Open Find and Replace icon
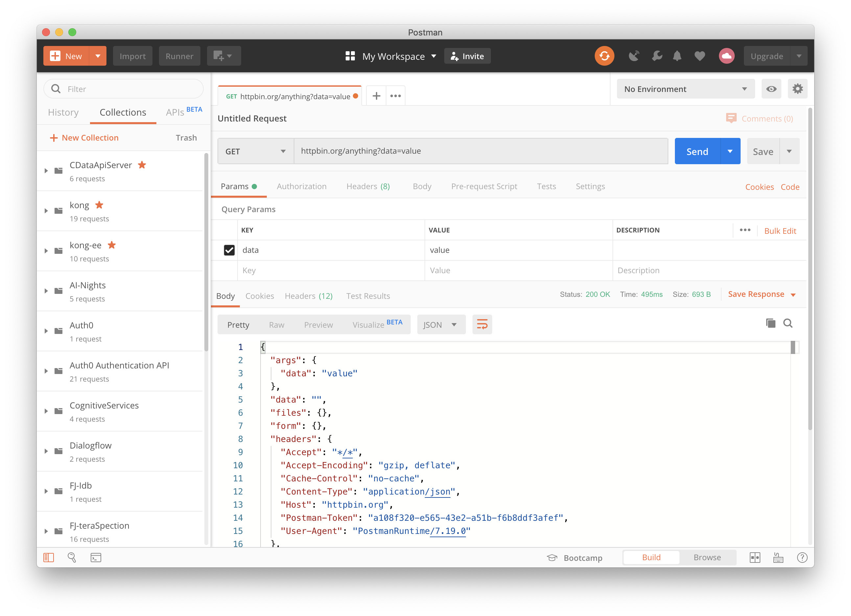The height and width of the screenshot is (616, 851). tap(72, 558)
